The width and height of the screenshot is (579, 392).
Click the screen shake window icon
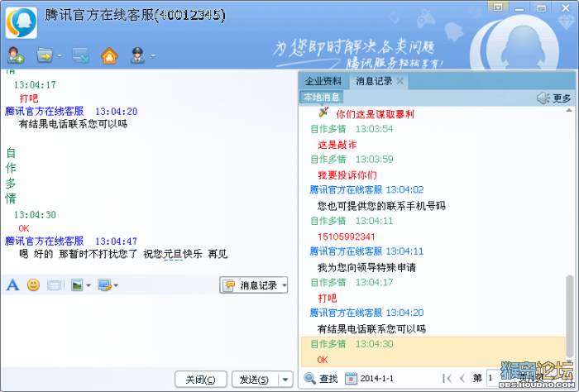55,285
